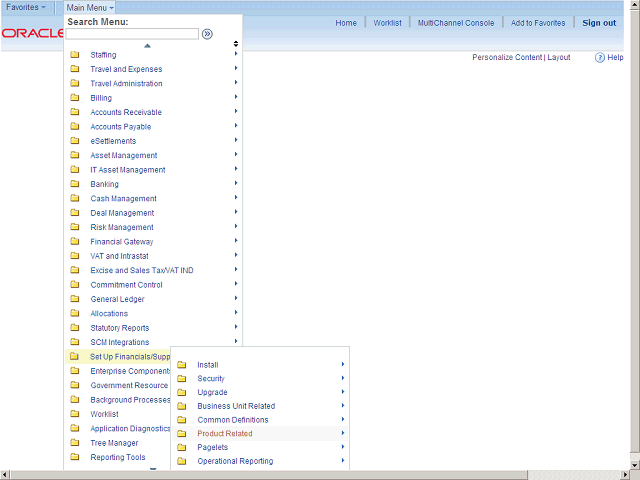Click the Tree Manager folder icon
Image resolution: width=640 pixels, height=480 pixels.
75,443
